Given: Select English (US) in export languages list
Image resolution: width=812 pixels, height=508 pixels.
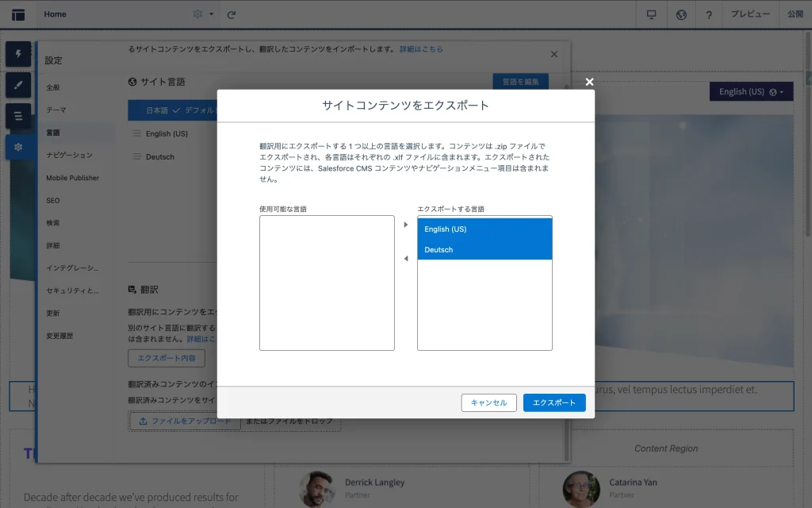Looking at the screenshot, I should tap(485, 229).
